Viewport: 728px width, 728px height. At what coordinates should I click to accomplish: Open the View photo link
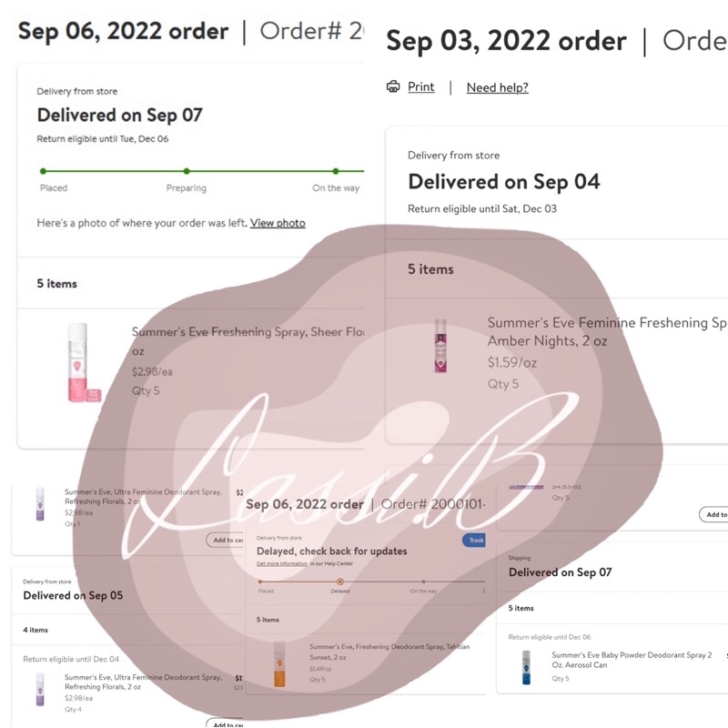[278, 223]
